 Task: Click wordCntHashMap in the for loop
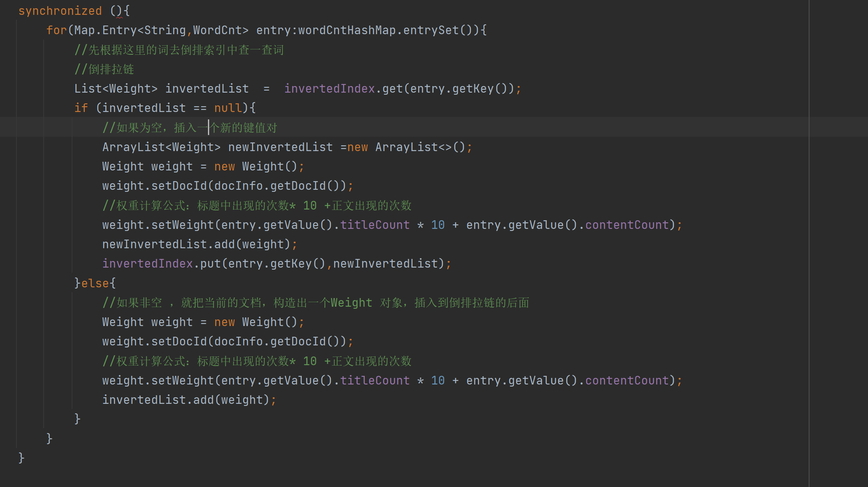click(347, 30)
